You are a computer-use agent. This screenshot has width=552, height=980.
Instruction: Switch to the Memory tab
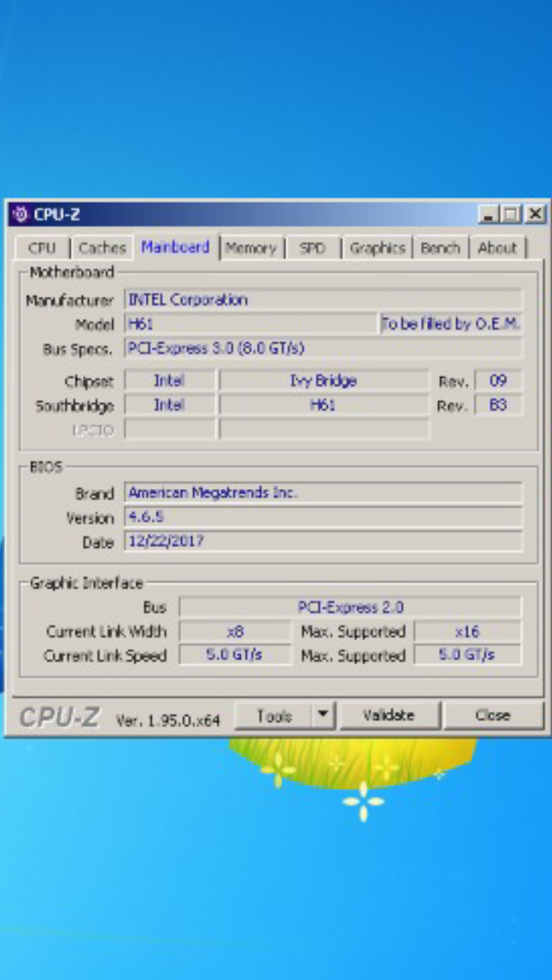point(251,248)
